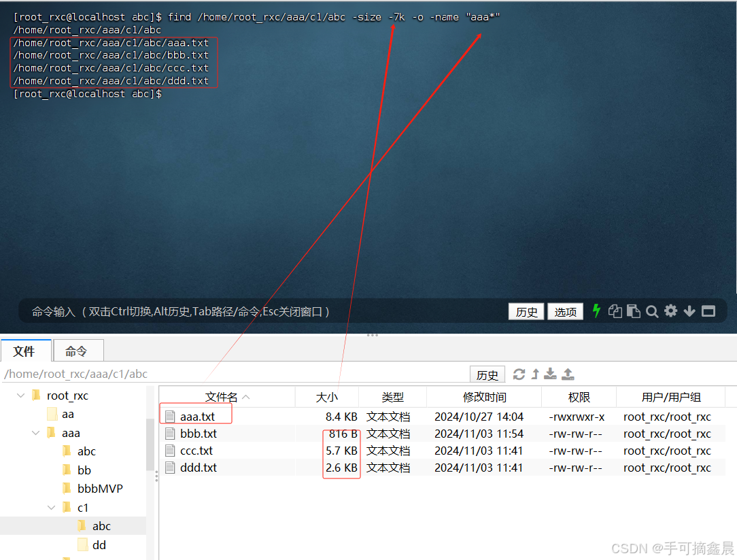737x560 pixels.
Task: Switch to the 命令 tab
Action: tap(78, 351)
